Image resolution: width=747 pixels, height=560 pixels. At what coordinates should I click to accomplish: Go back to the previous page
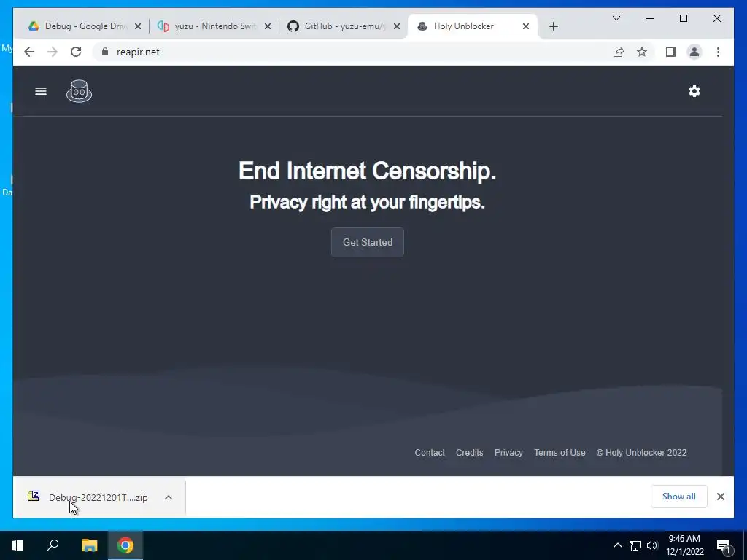point(29,52)
